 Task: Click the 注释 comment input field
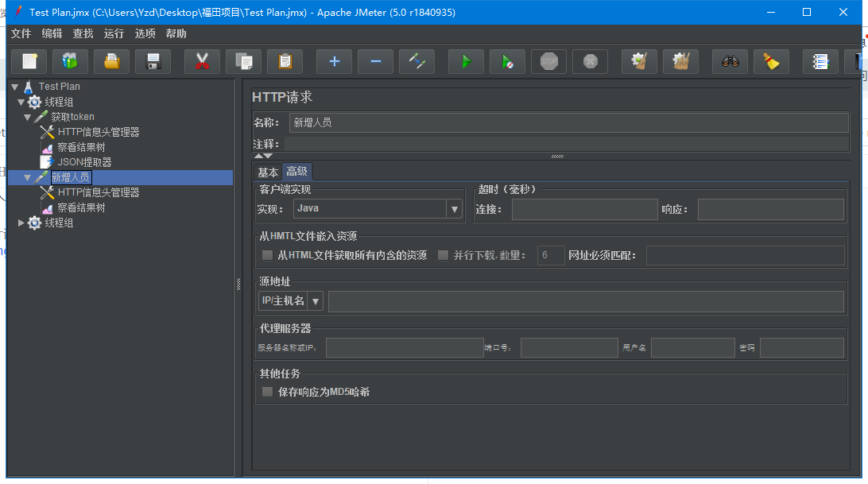coord(567,144)
